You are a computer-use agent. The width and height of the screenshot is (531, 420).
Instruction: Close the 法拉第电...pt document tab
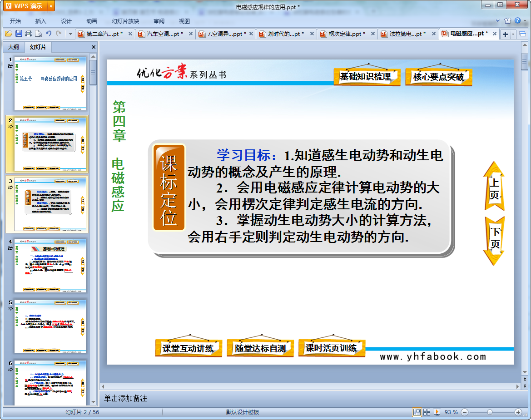pyautogui.click(x=433, y=34)
